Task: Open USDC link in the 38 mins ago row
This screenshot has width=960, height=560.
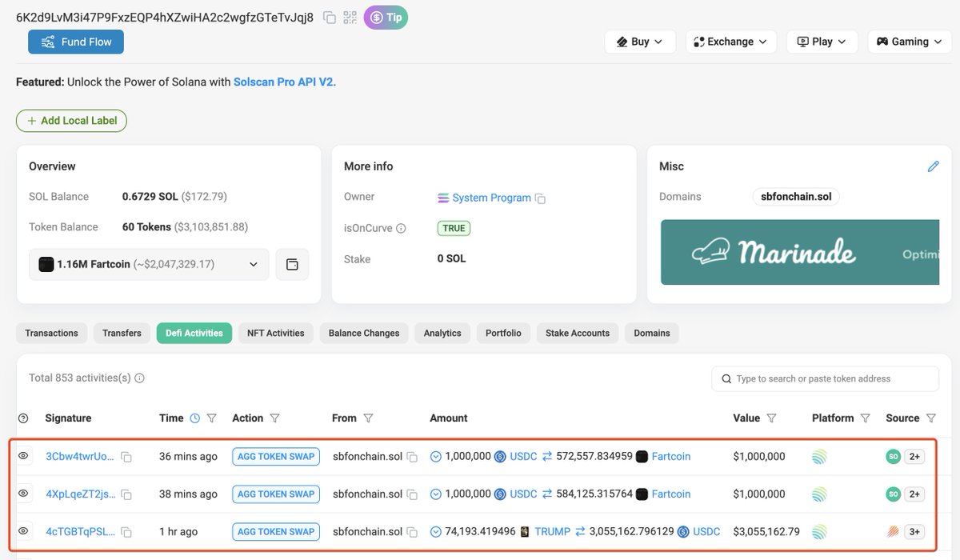Action: point(523,494)
